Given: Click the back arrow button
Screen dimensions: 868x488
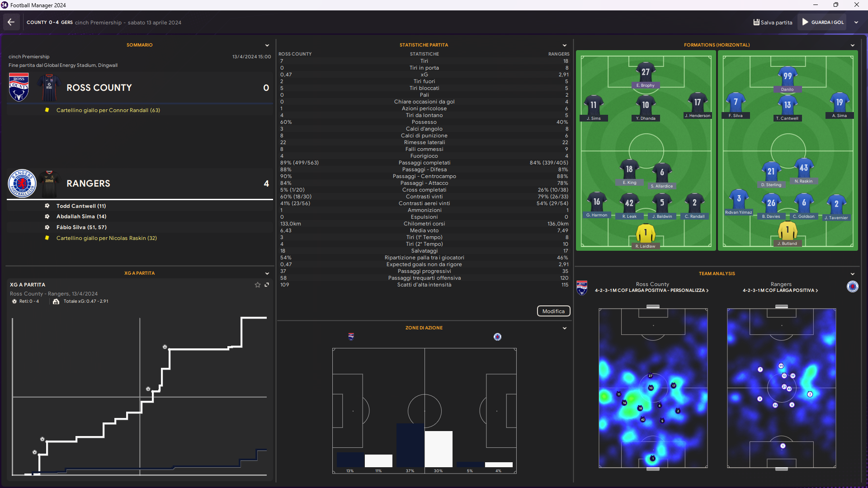Looking at the screenshot, I should pyautogui.click(x=11, y=22).
